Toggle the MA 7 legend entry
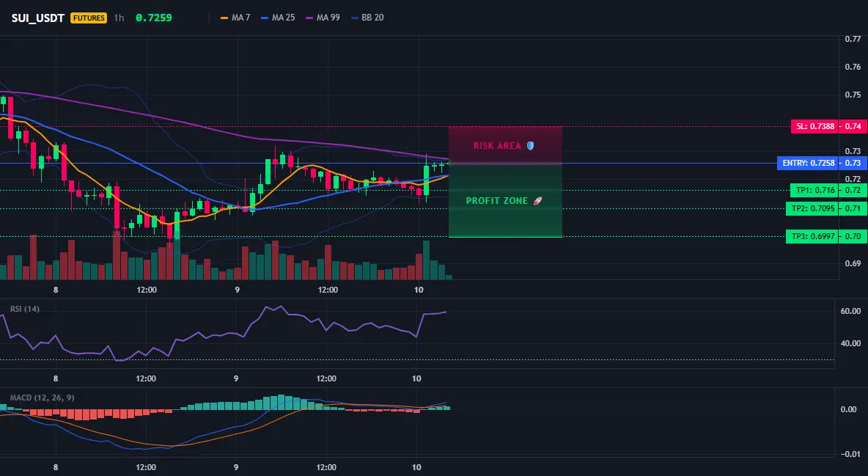 (235, 18)
